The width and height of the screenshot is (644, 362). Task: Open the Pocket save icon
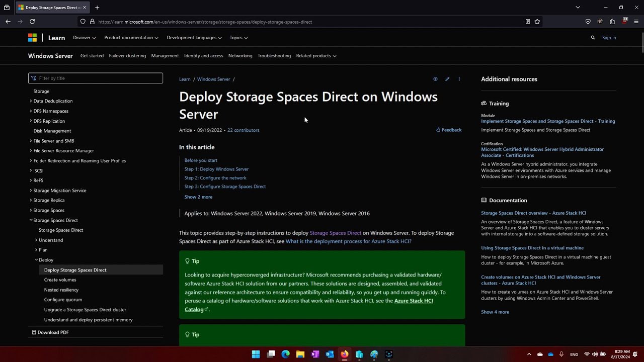[x=588, y=22]
